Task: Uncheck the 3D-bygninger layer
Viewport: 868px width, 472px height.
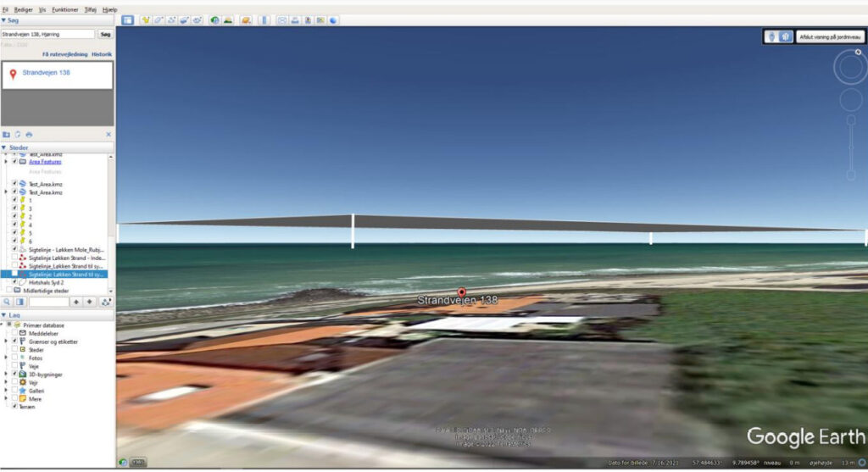Action: pos(14,374)
